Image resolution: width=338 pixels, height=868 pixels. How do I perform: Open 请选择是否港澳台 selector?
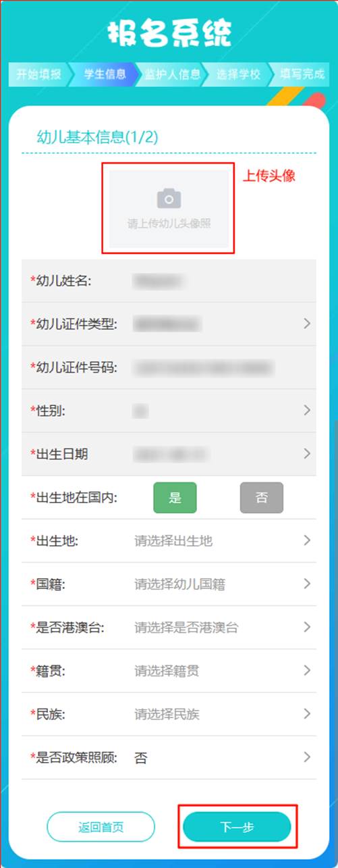186,628
